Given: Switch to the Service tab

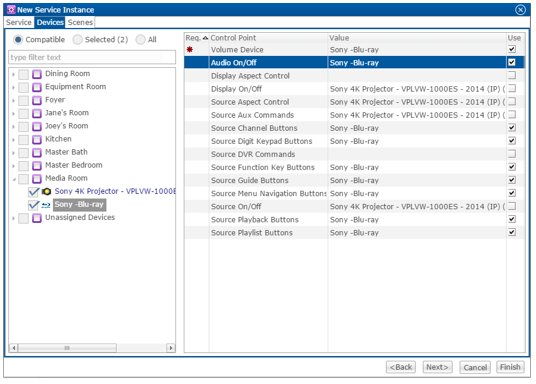Looking at the screenshot, I should (19, 22).
